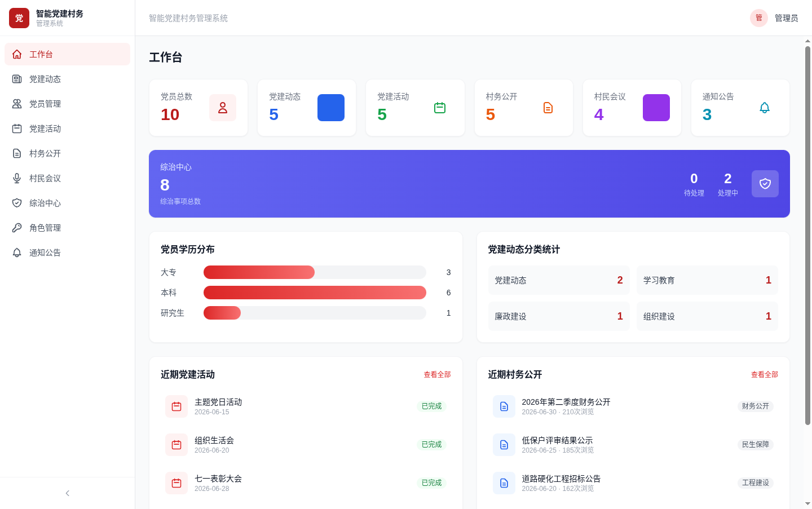
Task: Click the 组织建设 category tile
Action: pos(707,316)
